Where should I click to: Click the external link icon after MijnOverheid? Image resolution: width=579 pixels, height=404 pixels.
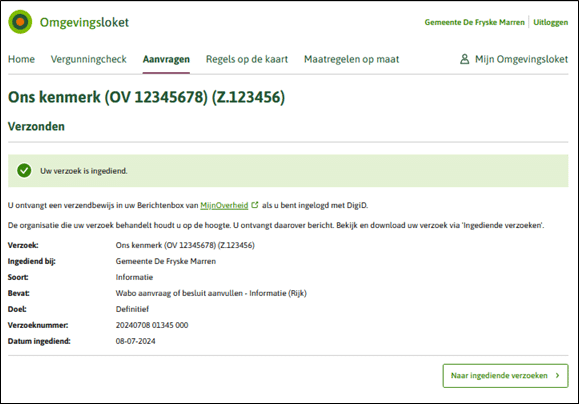tap(255, 205)
